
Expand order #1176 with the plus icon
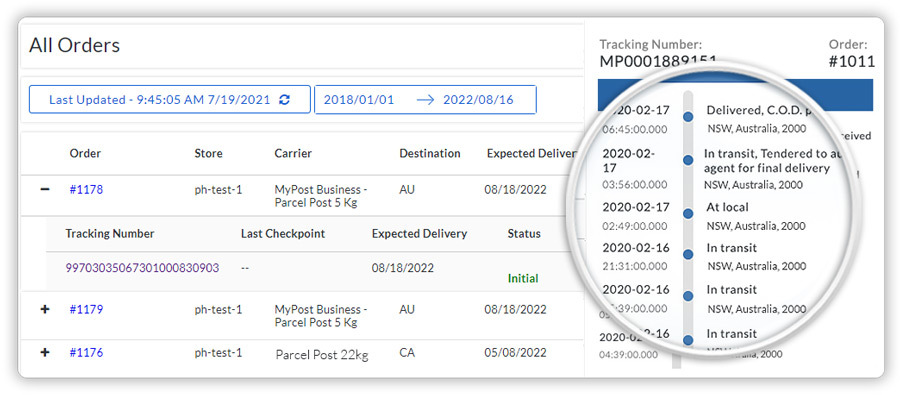[x=45, y=352]
